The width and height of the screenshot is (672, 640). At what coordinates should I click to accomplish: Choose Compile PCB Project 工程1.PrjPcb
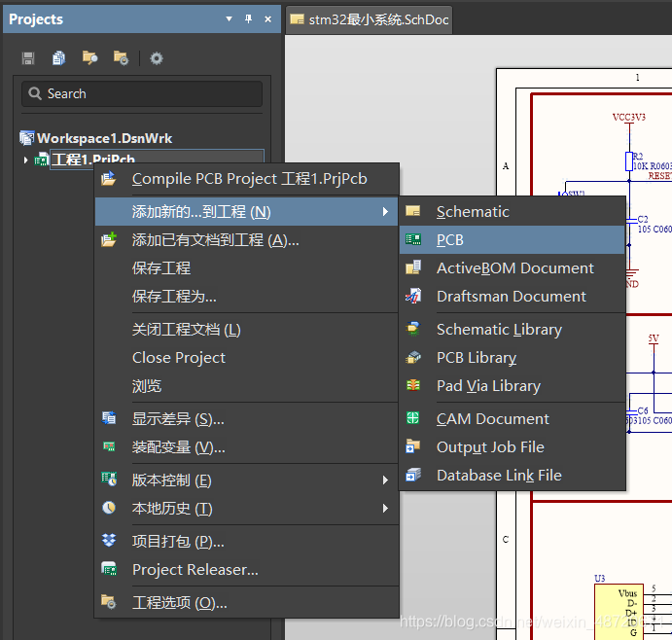pyautogui.click(x=247, y=179)
